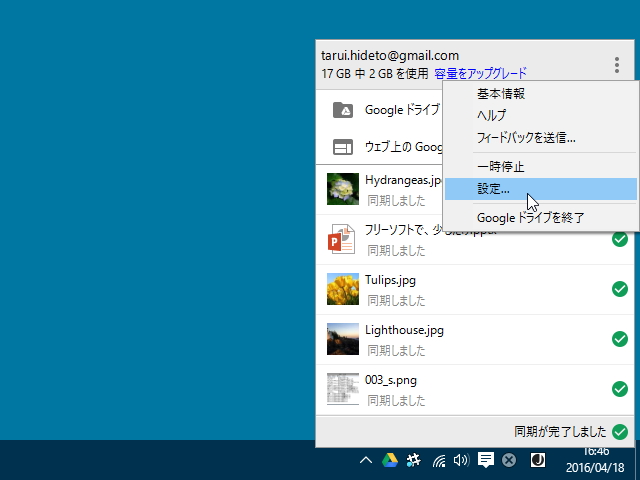Click the 容量をアップグレード link
Image resolution: width=640 pixels, height=480 pixels.
pos(480,73)
